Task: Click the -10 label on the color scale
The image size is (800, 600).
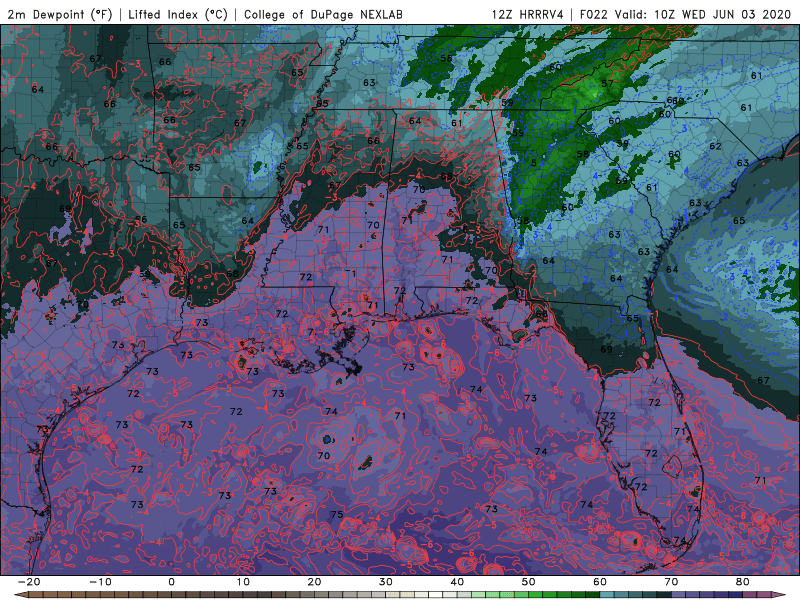Action: 101,582
